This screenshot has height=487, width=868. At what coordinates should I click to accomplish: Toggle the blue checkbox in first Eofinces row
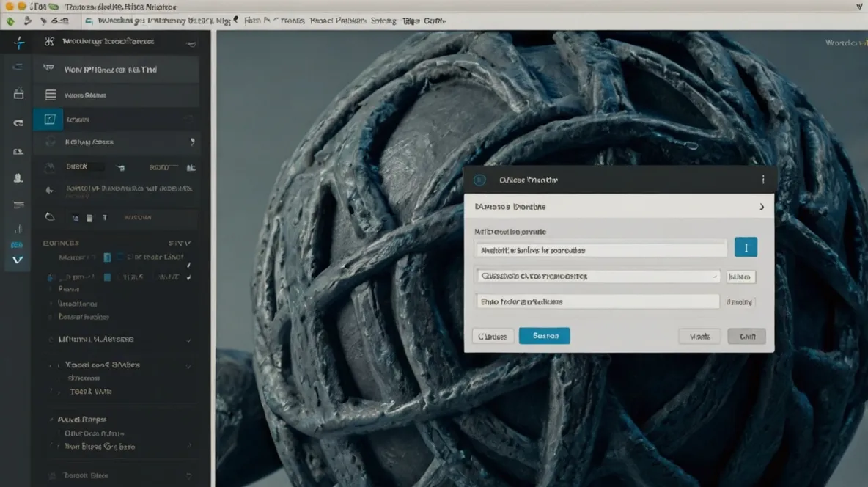107,257
